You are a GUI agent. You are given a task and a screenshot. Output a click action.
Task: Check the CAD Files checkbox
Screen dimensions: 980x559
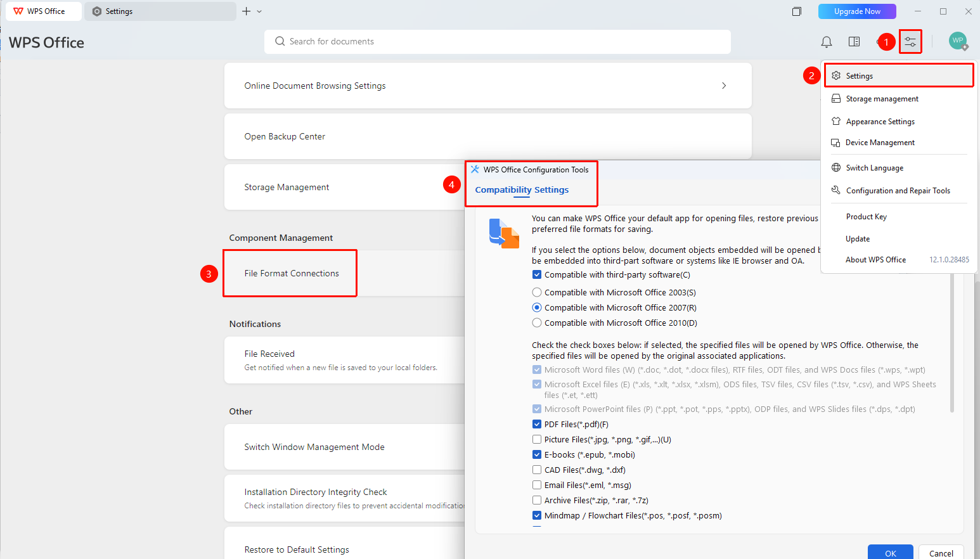[x=537, y=470]
